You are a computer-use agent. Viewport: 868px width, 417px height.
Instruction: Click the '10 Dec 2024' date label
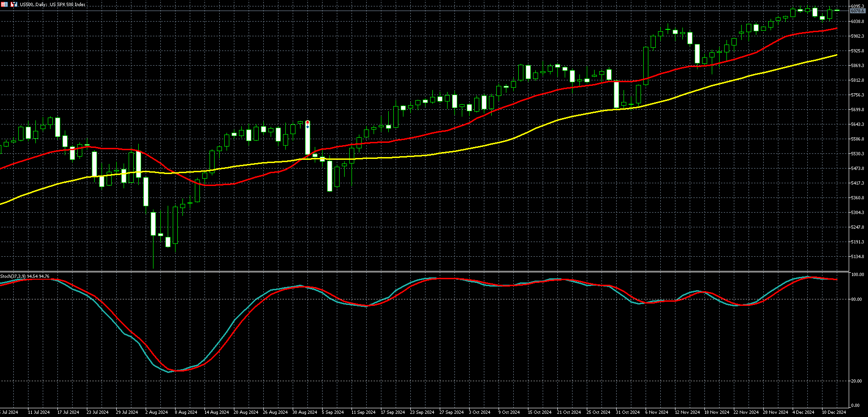tap(834, 412)
